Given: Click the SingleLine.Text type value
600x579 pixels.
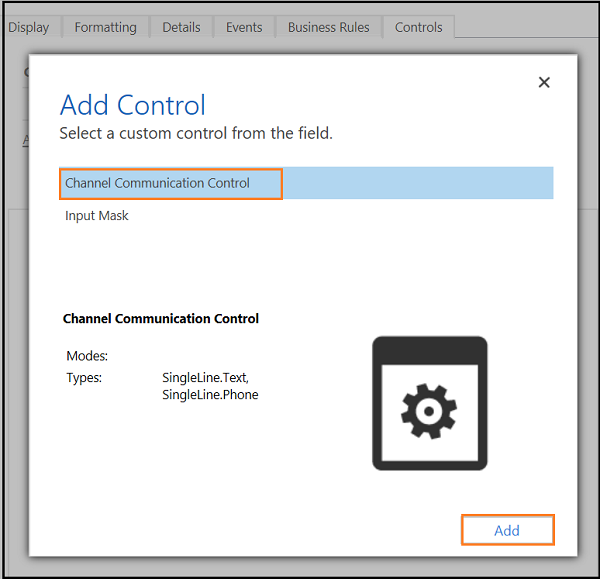Looking at the screenshot, I should [x=205, y=378].
